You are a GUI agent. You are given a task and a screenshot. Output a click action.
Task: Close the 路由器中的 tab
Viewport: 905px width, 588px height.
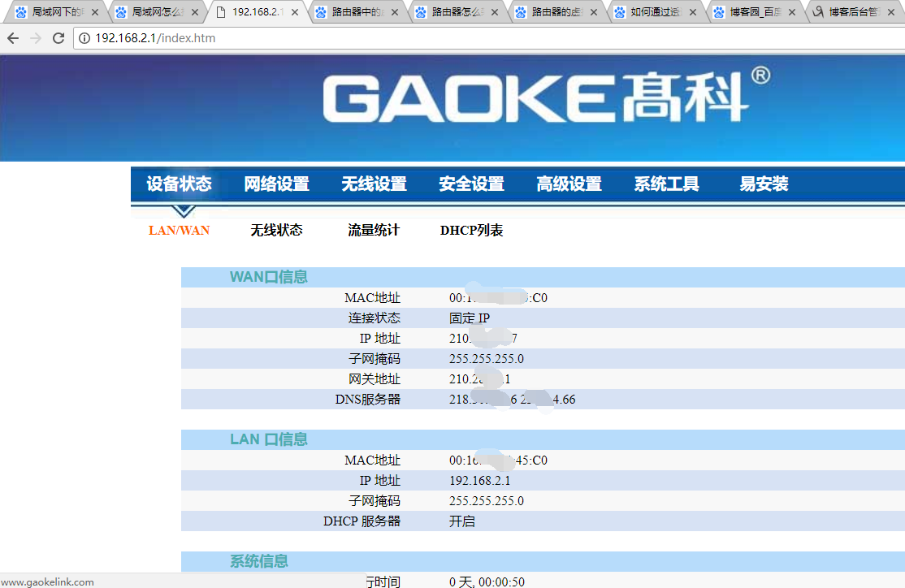(x=395, y=12)
